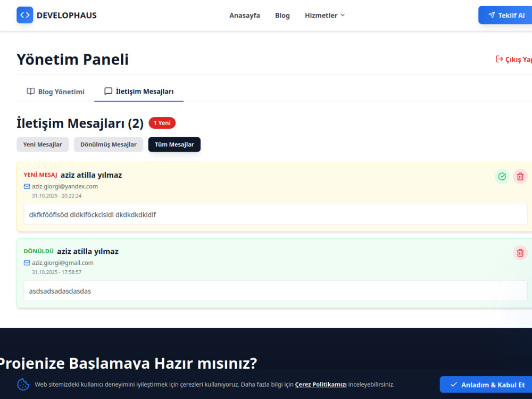This screenshot has height=399, width=532.
Task: Click the cookie icon in the banner
Action: tap(23, 385)
